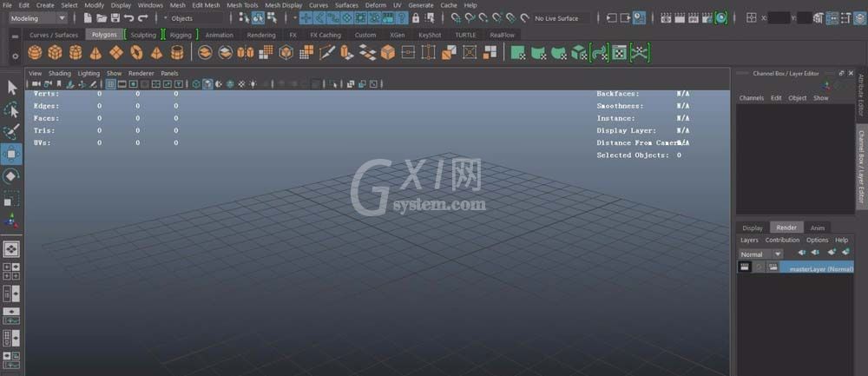Create a polygon pipe from the shelf
Image resolution: width=868 pixels, height=376 pixels.
tap(177, 53)
